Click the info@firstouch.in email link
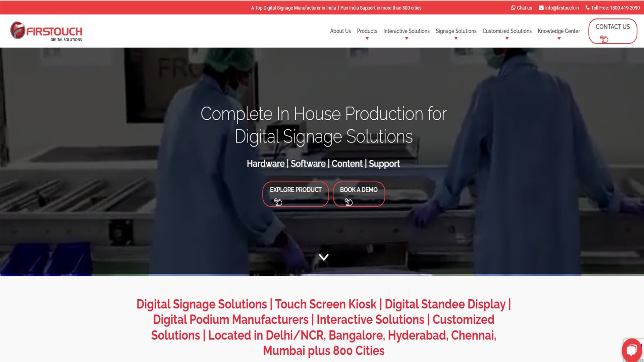The height and width of the screenshot is (362, 644). click(x=562, y=8)
